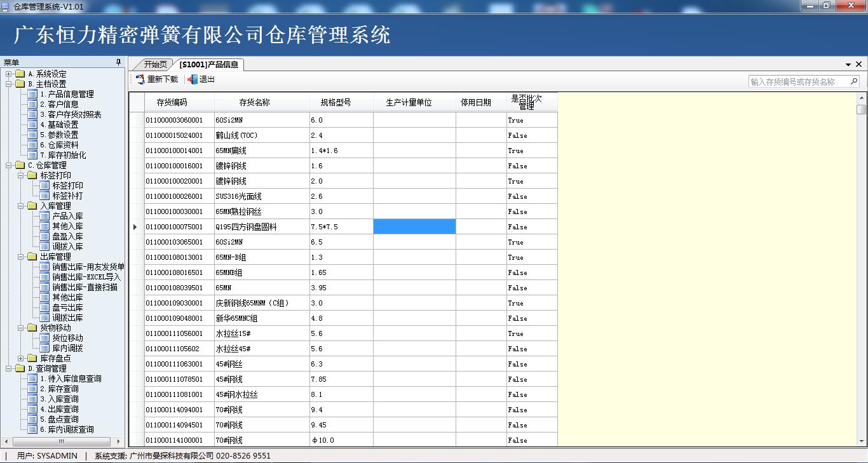868x463 pixels.
Task: Click the folder icon of 出库管理
Action: pyautogui.click(x=32, y=257)
